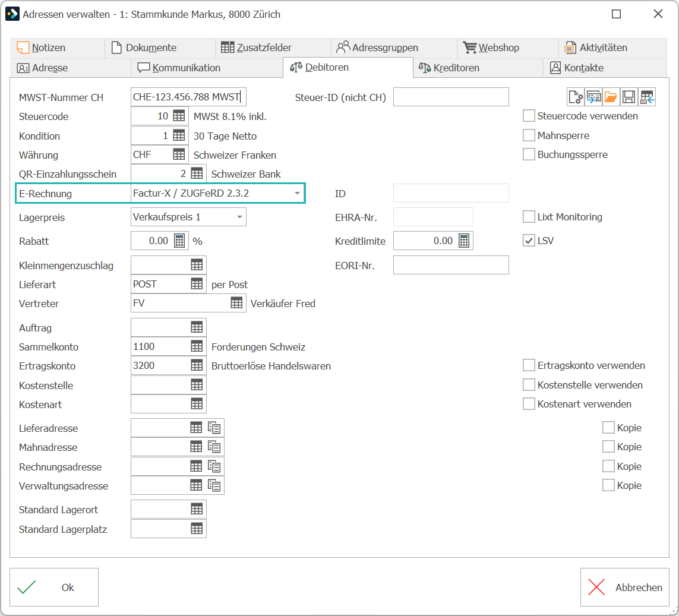Click the table with blue arrow toolbar icon
The image size is (679, 616).
click(646, 97)
